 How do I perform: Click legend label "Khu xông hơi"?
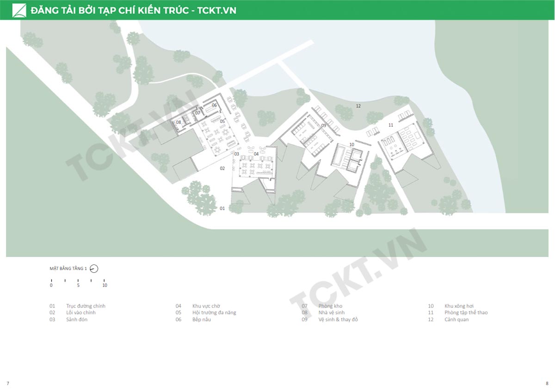459,306
